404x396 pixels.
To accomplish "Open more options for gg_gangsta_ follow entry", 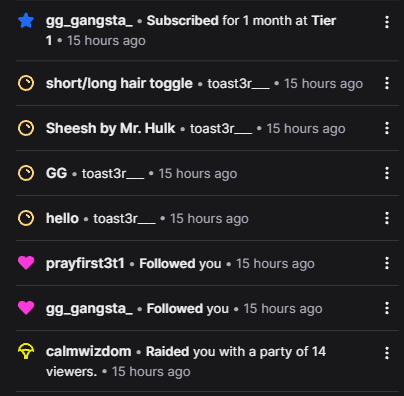I will [x=387, y=308].
